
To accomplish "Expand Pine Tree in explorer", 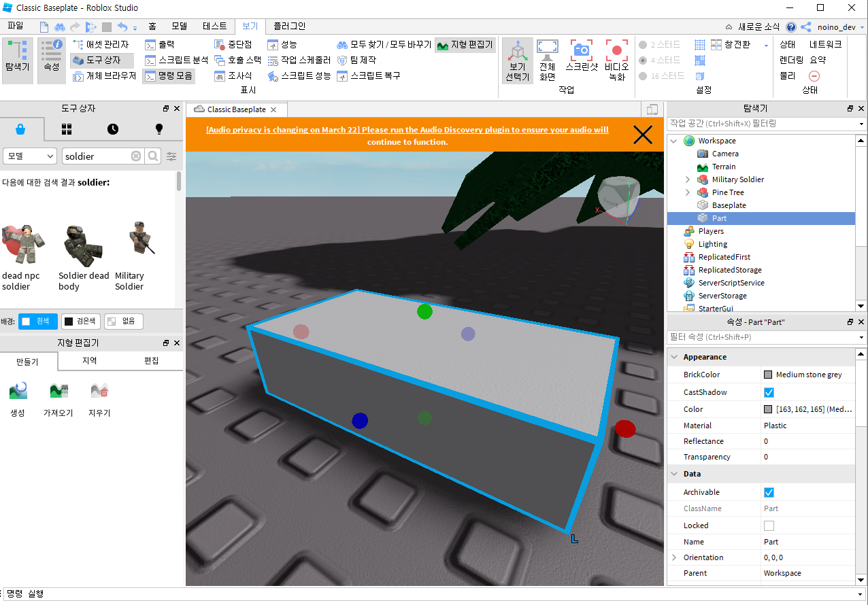I will click(688, 192).
